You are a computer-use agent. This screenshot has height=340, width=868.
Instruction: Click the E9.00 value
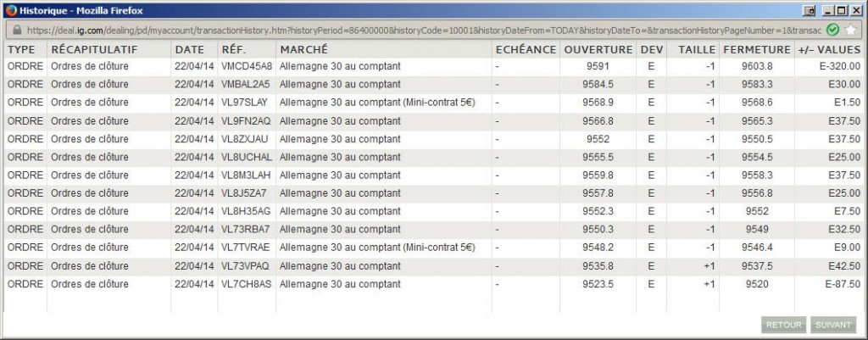(847, 248)
